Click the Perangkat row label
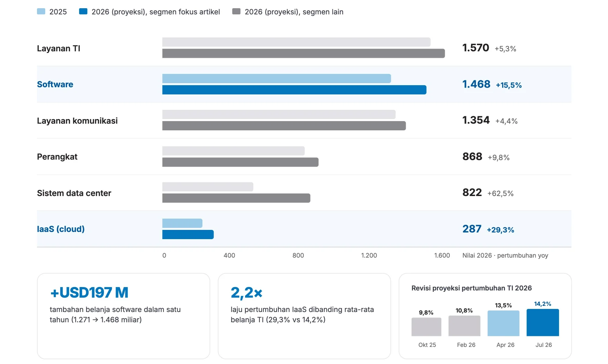The width and height of the screenshot is (608, 364). point(57,157)
